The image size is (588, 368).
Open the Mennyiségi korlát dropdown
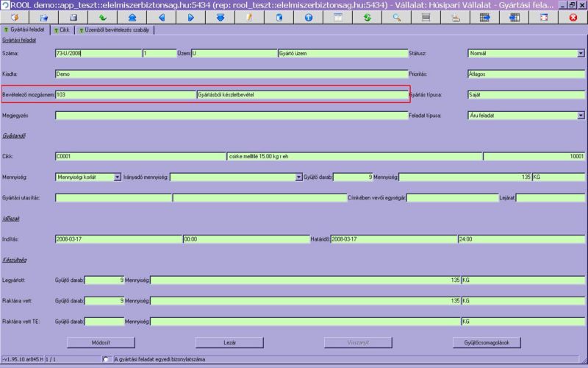click(x=117, y=177)
